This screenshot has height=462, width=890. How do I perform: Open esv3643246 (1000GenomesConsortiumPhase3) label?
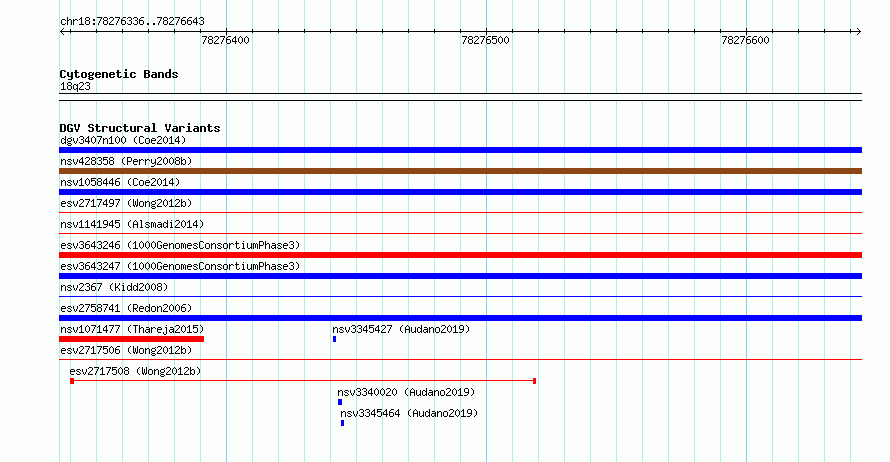coord(180,245)
